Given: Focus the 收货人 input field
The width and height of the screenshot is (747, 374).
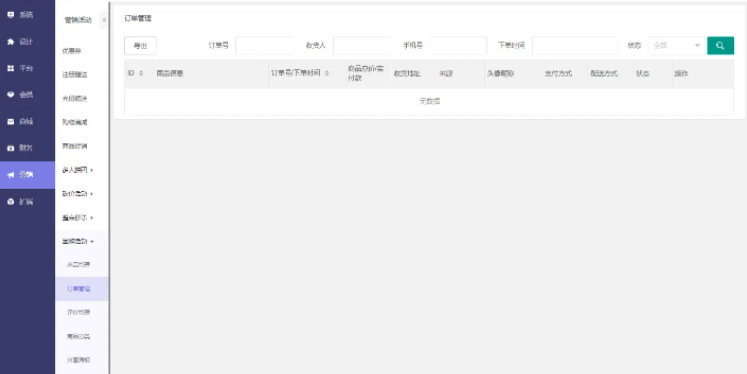Looking at the screenshot, I should (x=362, y=46).
